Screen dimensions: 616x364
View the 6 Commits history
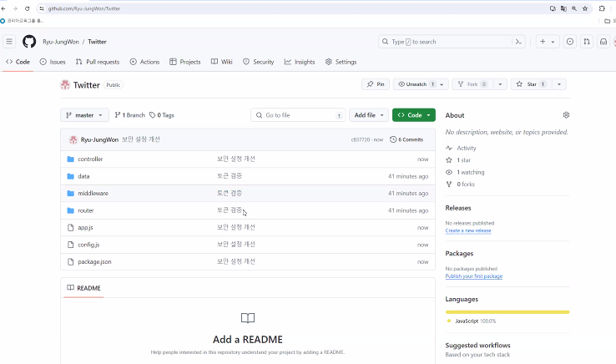tap(406, 139)
